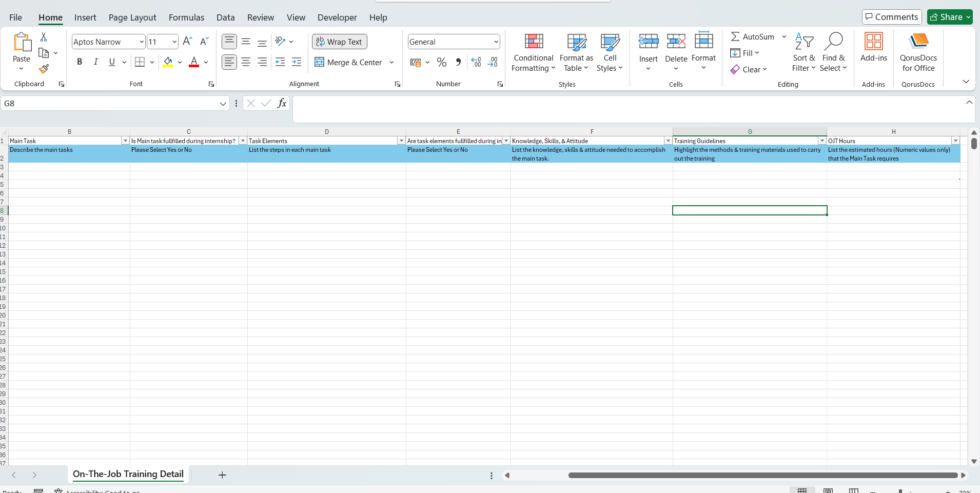Open the Main Task column filter dropdown
This screenshot has height=493, width=980.
[x=125, y=141]
